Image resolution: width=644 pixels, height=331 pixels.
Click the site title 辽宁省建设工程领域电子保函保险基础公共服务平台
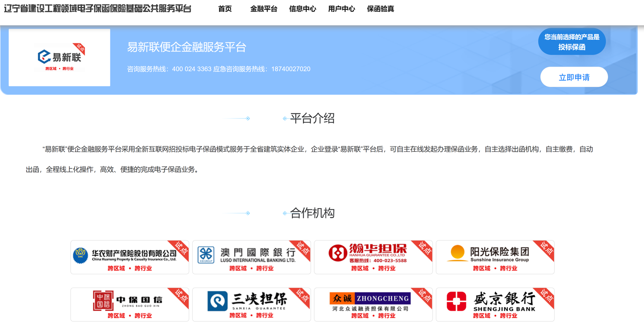[x=98, y=9]
